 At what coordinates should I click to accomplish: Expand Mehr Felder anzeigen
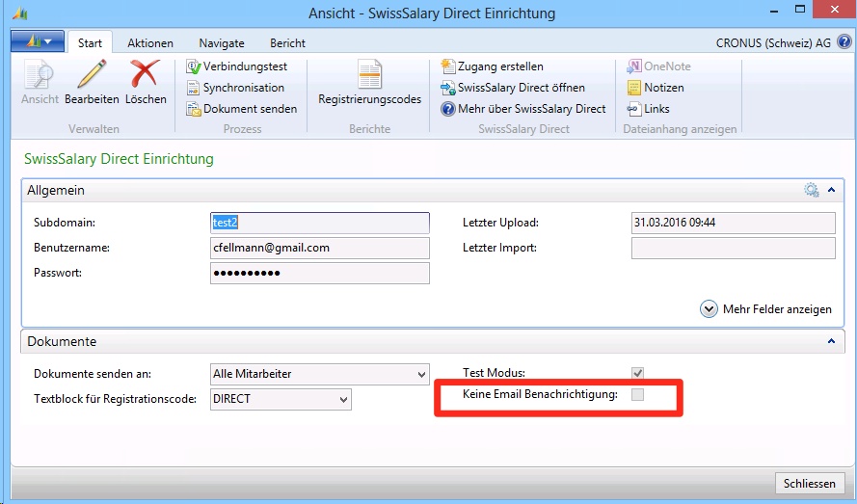(766, 309)
